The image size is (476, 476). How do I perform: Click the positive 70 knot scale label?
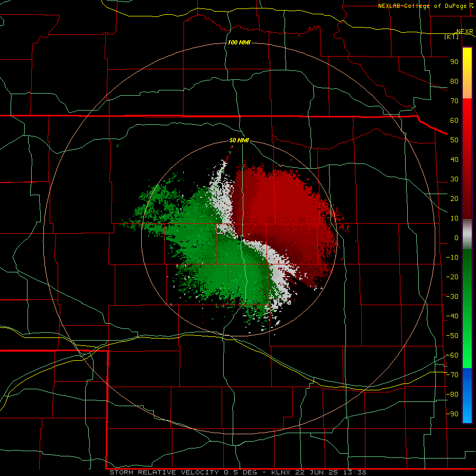pyautogui.click(x=454, y=101)
